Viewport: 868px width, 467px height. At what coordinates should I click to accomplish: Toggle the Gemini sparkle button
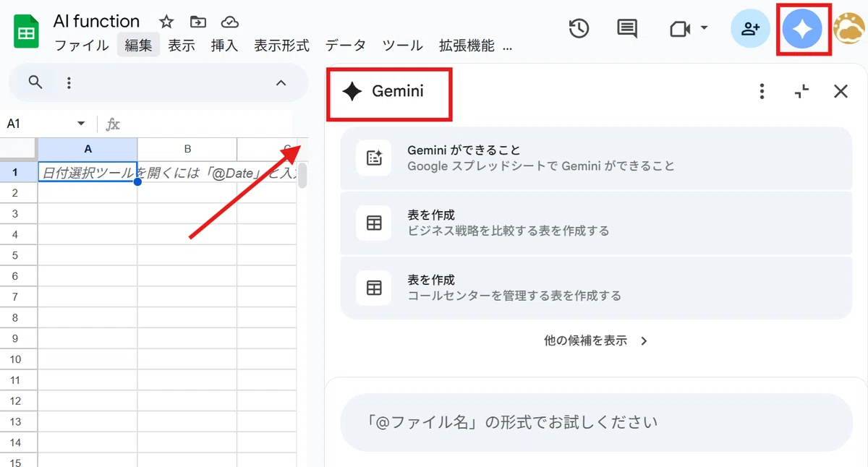[x=803, y=29]
